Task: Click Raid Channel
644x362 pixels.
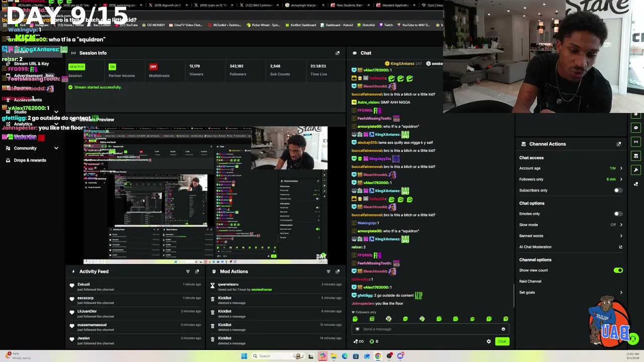Action: [x=530, y=282]
